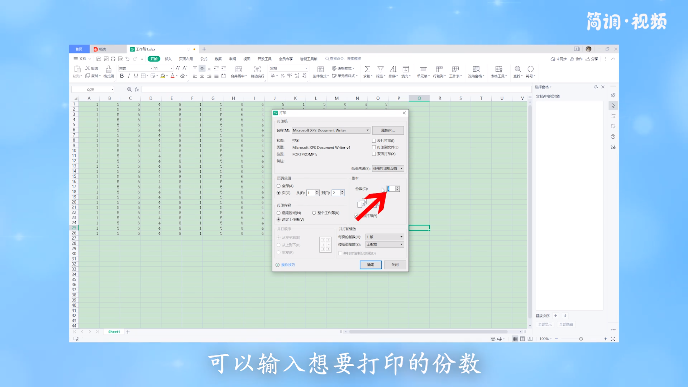Click the Merge and Center cells icon
Image resolution: width=688 pixels, height=387 pixels.
pyautogui.click(x=238, y=69)
